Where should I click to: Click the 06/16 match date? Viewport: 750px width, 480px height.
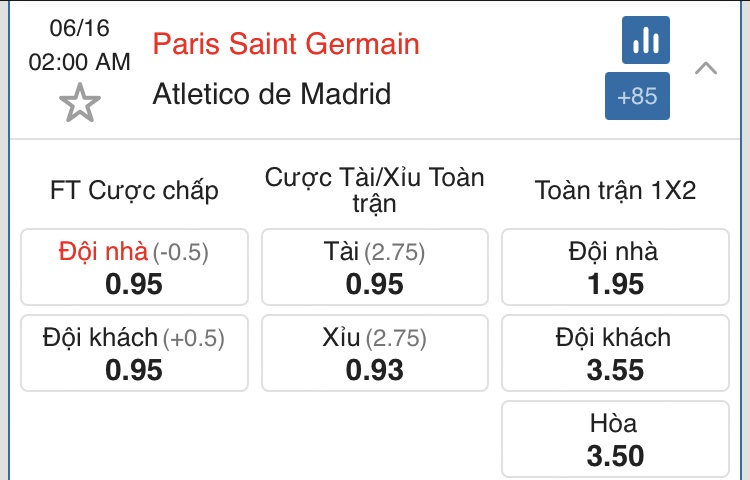pyautogui.click(x=79, y=28)
